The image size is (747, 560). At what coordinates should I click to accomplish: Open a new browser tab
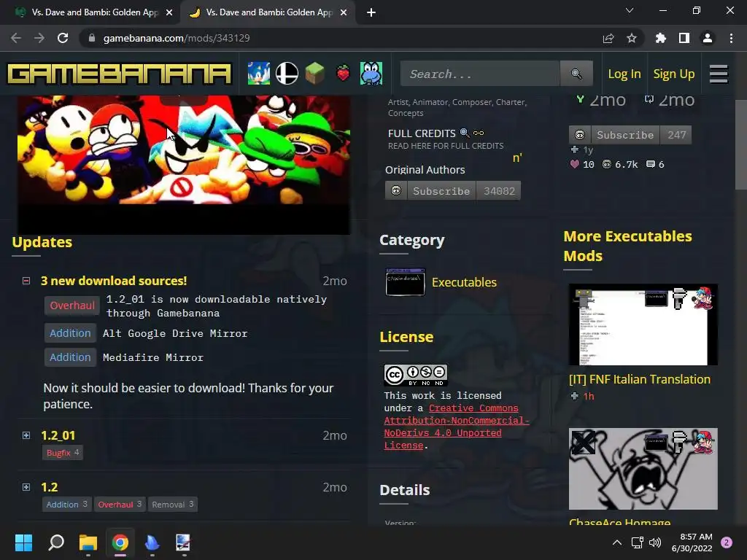371,12
